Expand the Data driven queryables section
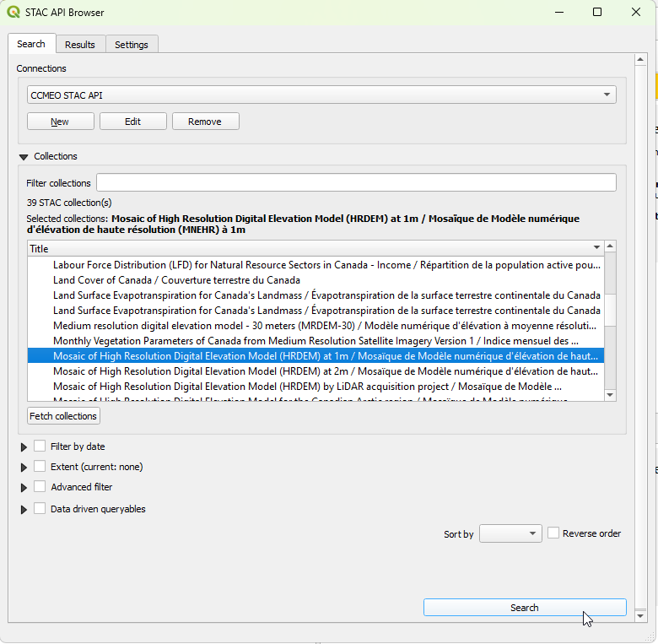 [x=24, y=510]
